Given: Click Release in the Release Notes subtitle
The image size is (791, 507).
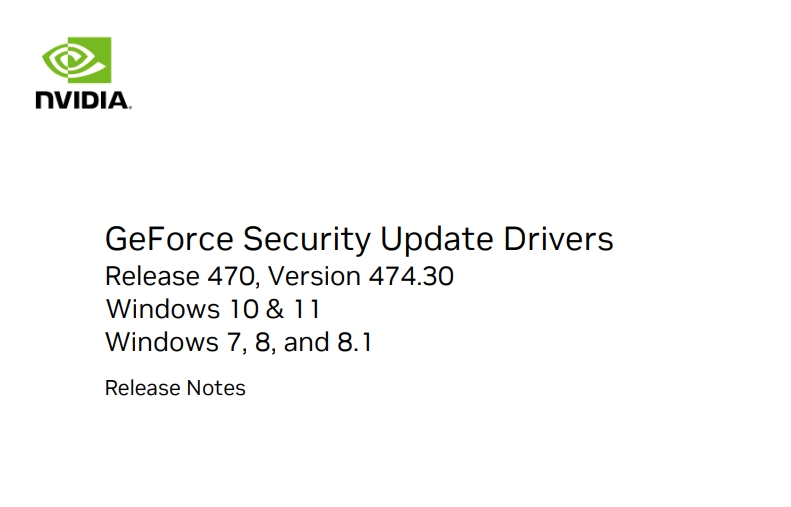Looking at the screenshot, I should [x=142, y=388].
